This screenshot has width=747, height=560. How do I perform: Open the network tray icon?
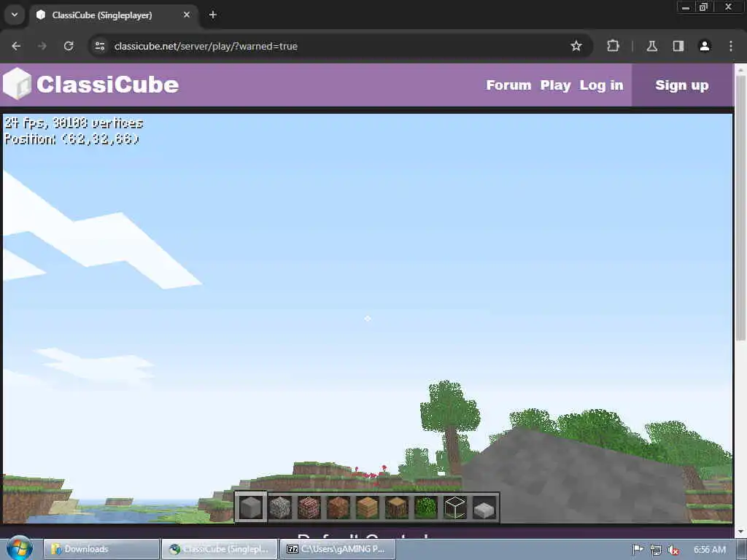pyautogui.click(x=656, y=550)
